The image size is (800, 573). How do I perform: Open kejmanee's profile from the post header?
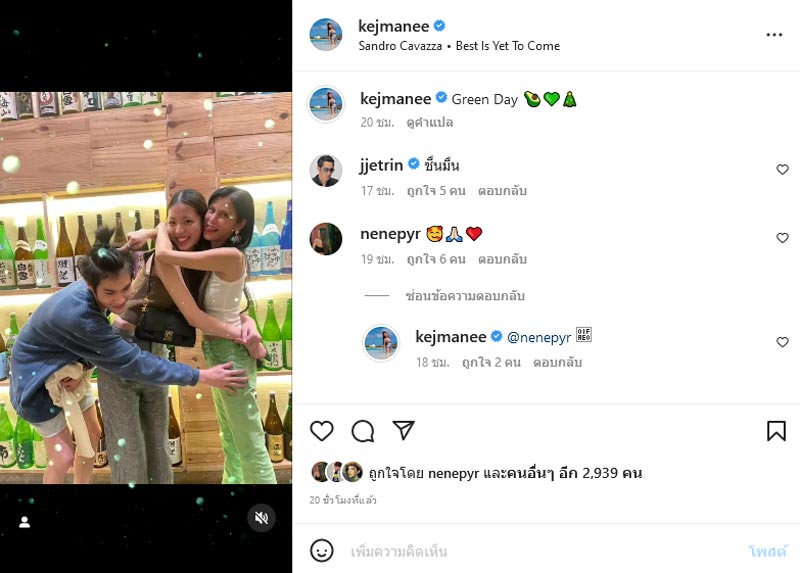(394, 26)
